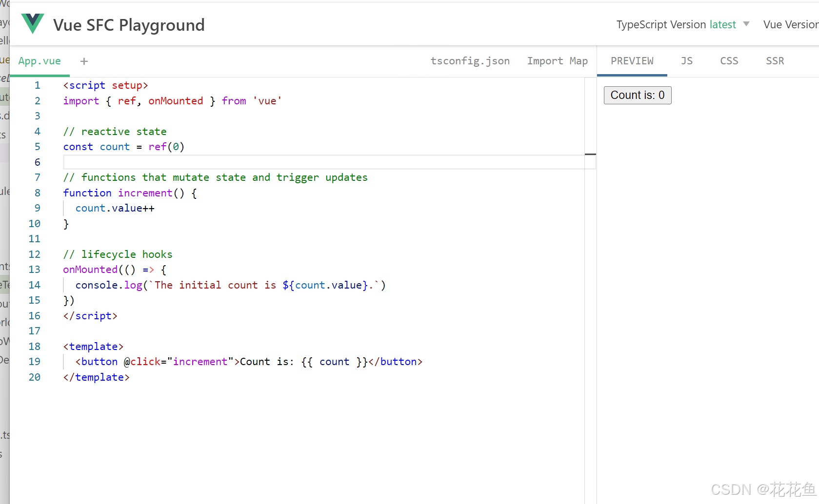Click line number 19 in the gutter
The image size is (819, 504).
click(35, 362)
